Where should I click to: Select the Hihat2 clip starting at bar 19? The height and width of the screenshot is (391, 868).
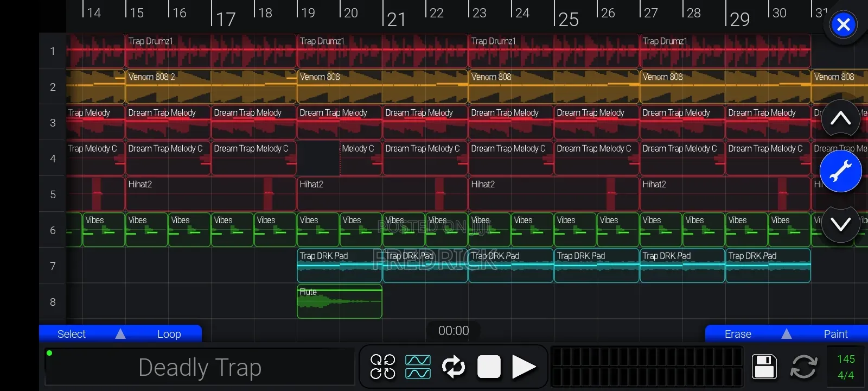pos(382,194)
